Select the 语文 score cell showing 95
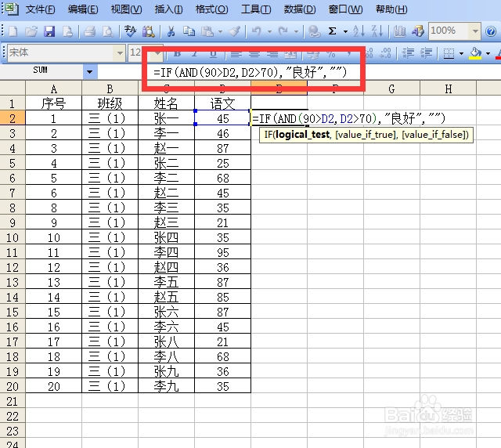The width and height of the screenshot is (501, 448). point(222,252)
